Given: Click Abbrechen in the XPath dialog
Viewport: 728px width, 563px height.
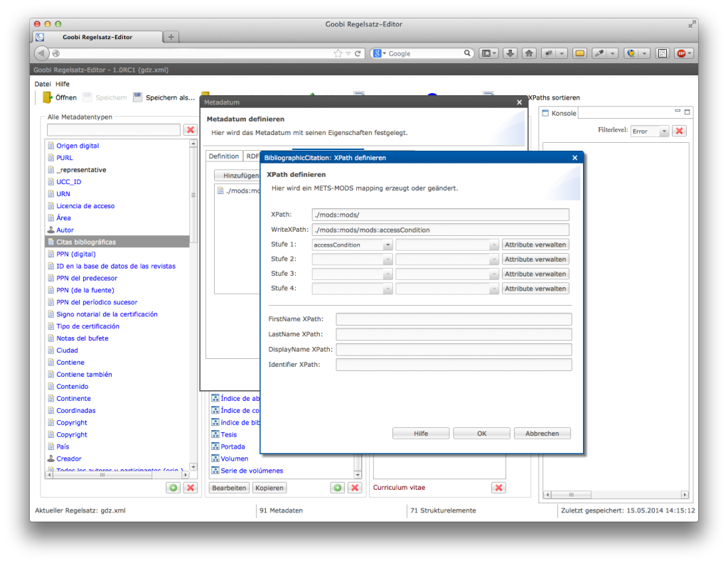Looking at the screenshot, I should coord(542,434).
